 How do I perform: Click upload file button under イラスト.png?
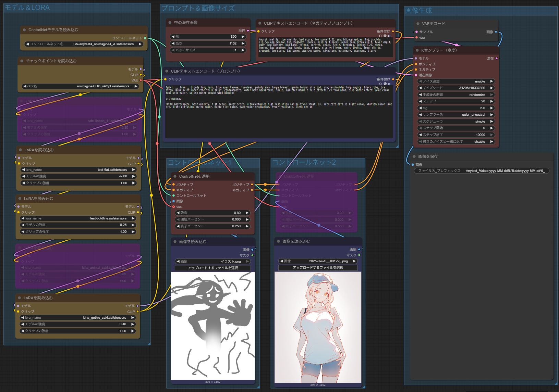tap(212, 268)
